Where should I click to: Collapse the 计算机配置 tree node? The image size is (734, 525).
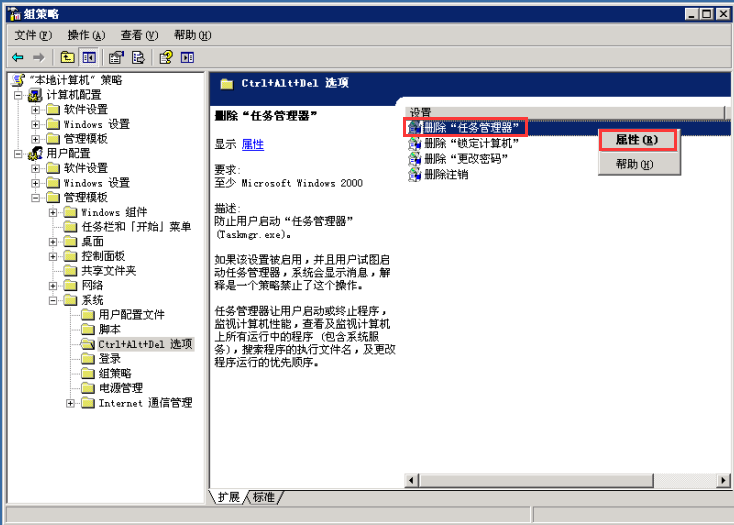click(18, 95)
